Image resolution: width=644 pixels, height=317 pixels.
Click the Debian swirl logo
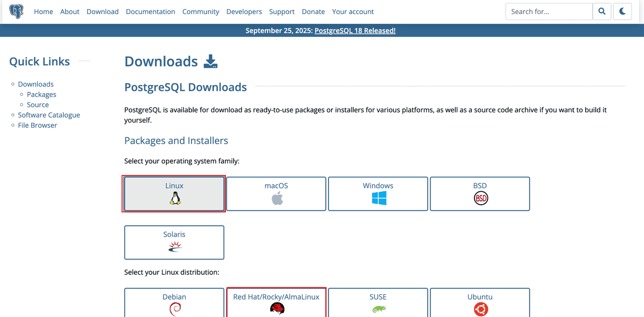174,308
